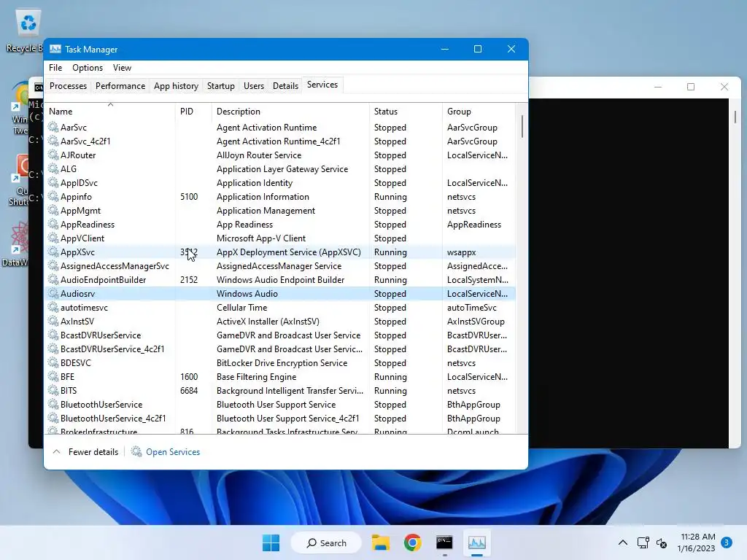This screenshot has width=747, height=560.
Task: Sort services by the PID column
Action: tap(193, 112)
